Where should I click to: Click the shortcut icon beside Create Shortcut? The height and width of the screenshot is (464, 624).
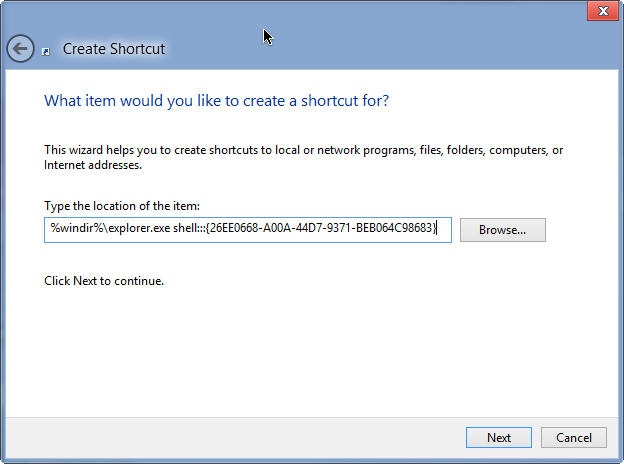point(46,51)
